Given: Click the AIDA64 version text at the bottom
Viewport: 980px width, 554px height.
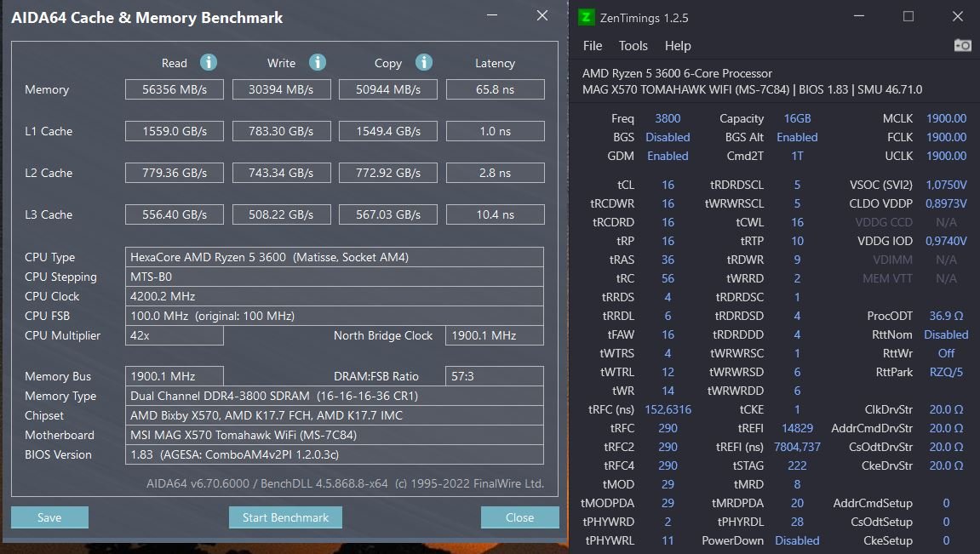Looking at the screenshot, I should [x=345, y=483].
